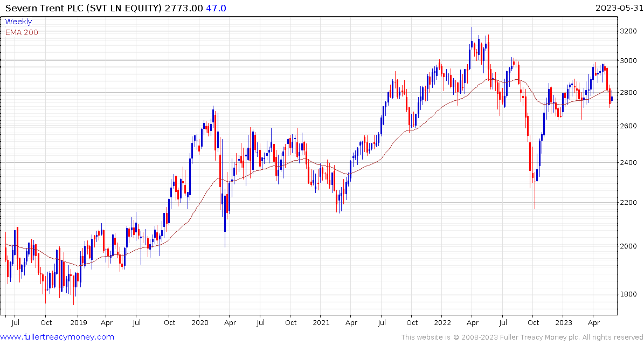Click the 2021 year label on time axis
Screen dimensions: 644x345
pos(320,323)
